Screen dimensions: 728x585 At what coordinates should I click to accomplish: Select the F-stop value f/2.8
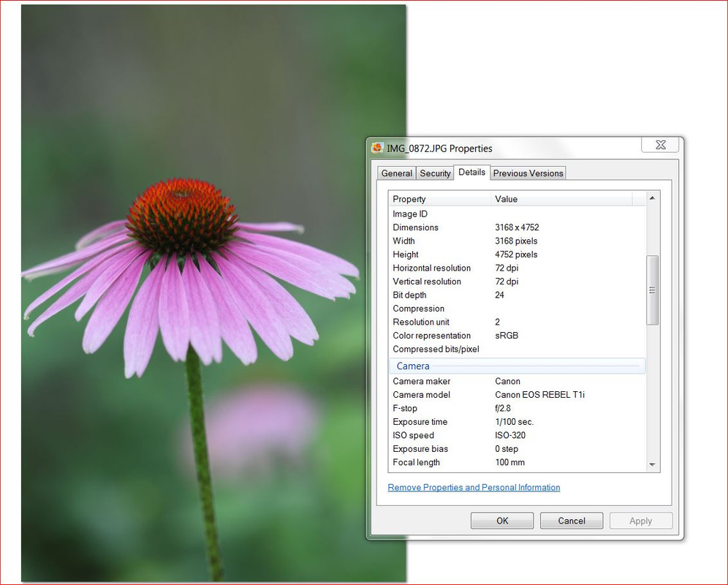coord(502,409)
